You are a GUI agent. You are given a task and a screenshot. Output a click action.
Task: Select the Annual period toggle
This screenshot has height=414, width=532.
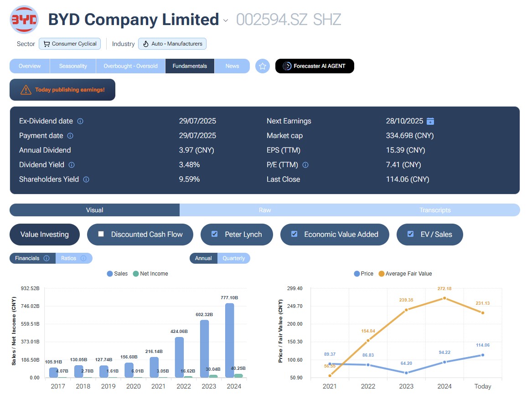(203, 258)
